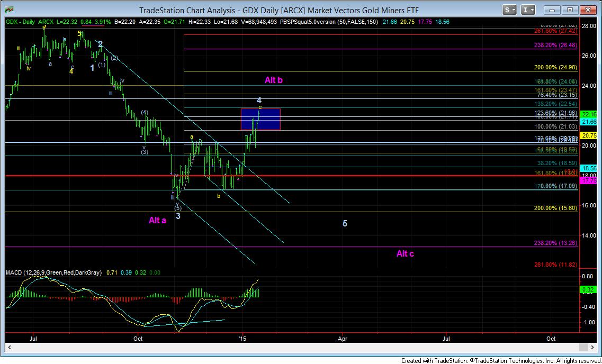Click the "38.20% (18.59)" Fibonacci label
602x364 pixels.
[556, 163]
